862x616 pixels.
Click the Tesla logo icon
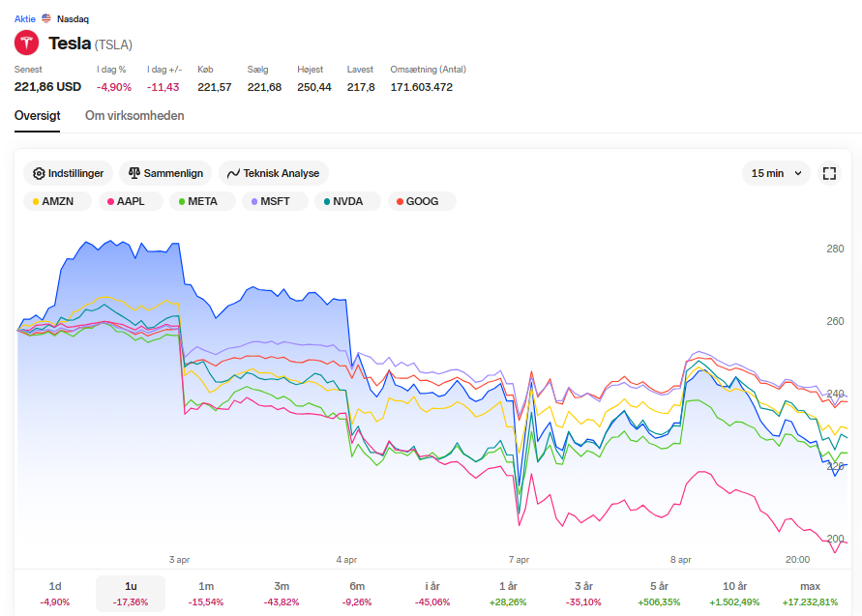[26, 43]
